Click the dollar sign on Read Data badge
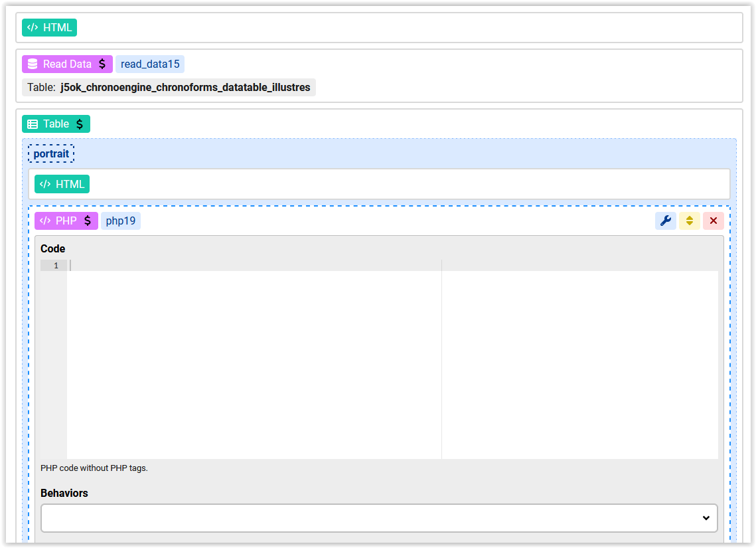 (x=102, y=64)
